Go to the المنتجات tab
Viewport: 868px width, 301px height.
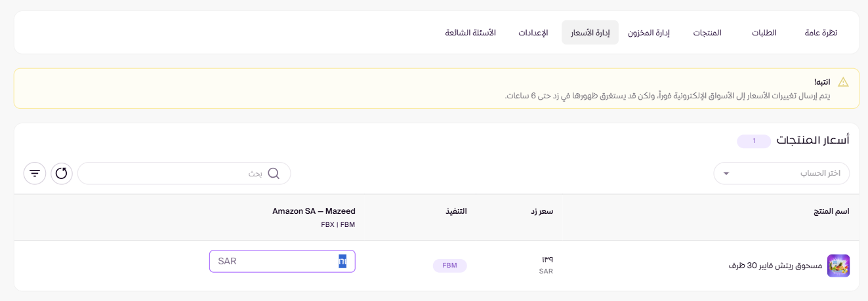pyautogui.click(x=707, y=33)
